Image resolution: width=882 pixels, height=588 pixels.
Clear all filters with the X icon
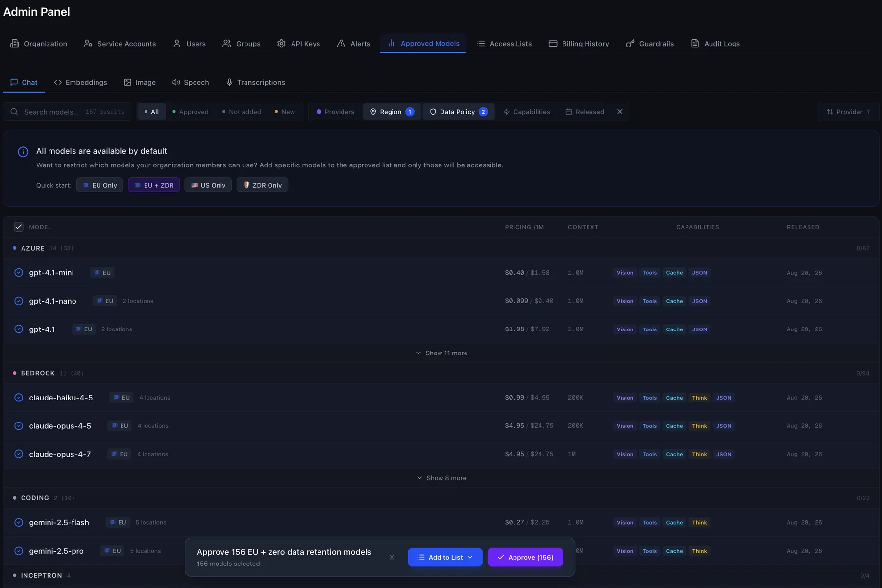click(x=620, y=112)
